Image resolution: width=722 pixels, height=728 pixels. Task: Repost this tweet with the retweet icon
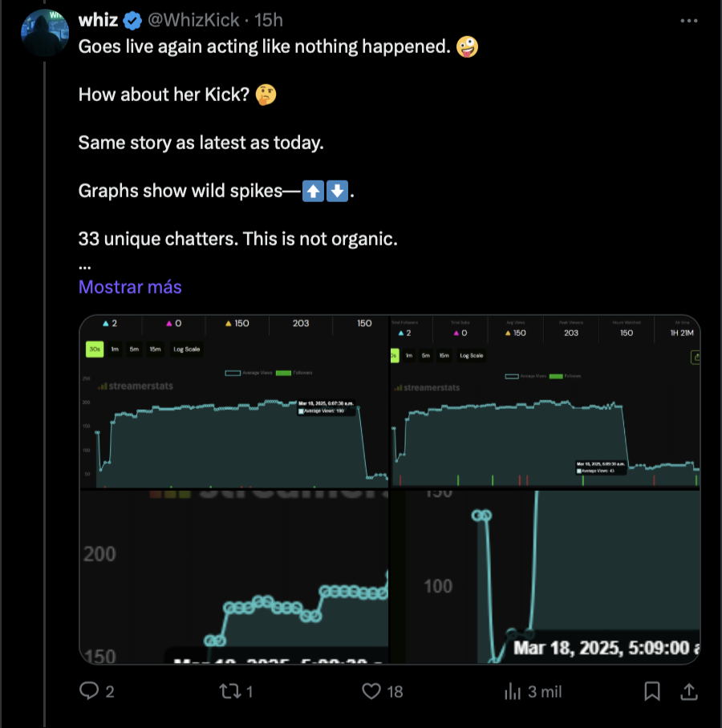(230, 690)
